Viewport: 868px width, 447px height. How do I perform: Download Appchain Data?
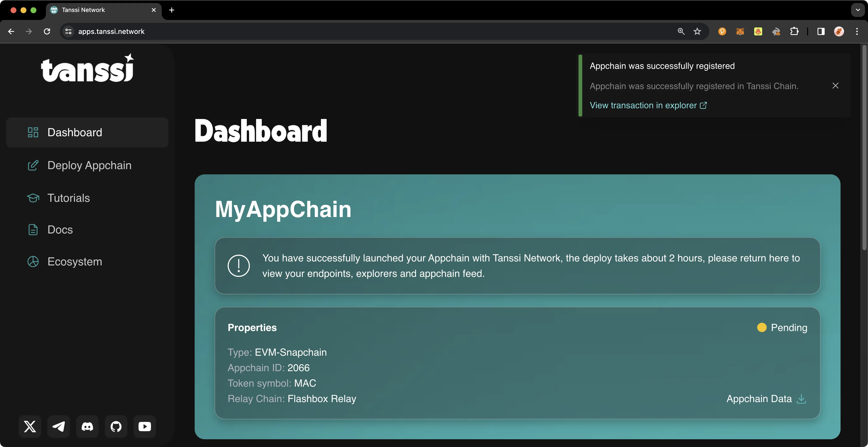pyautogui.click(x=766, y=399)
